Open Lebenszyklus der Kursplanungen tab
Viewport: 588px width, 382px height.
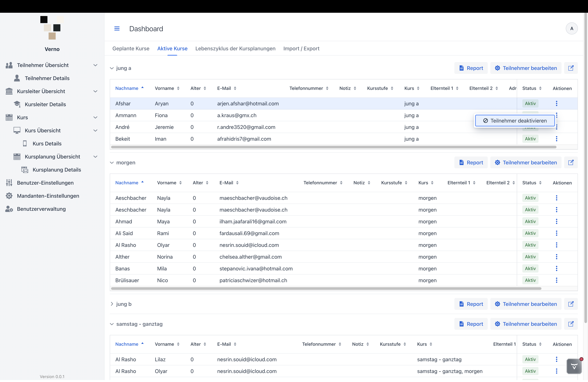pos(235,48)
